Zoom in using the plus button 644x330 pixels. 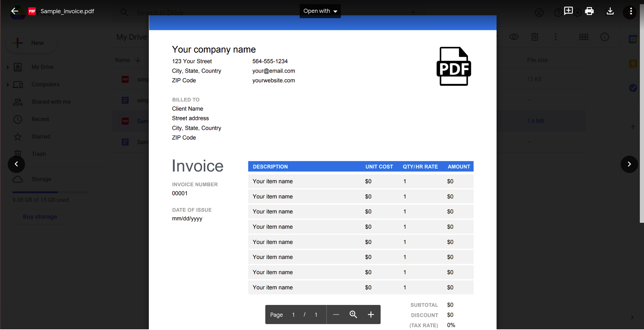click(371, 315)
